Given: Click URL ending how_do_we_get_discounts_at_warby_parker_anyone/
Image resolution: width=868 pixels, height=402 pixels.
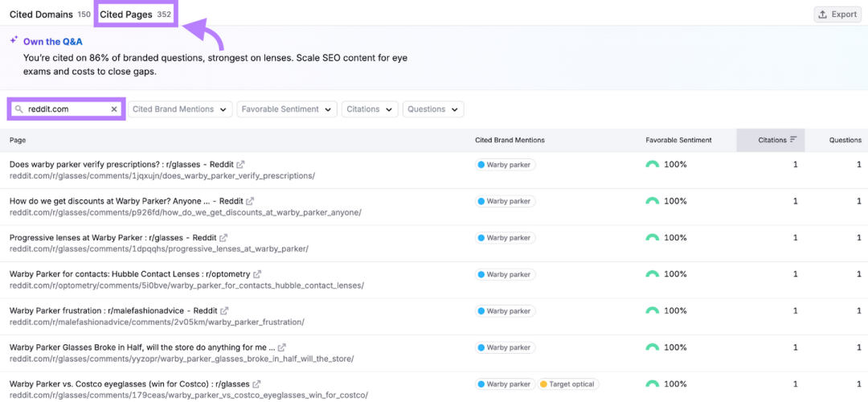Looking at the screenshot, I should pyautogui.click(x=186, y=212).
